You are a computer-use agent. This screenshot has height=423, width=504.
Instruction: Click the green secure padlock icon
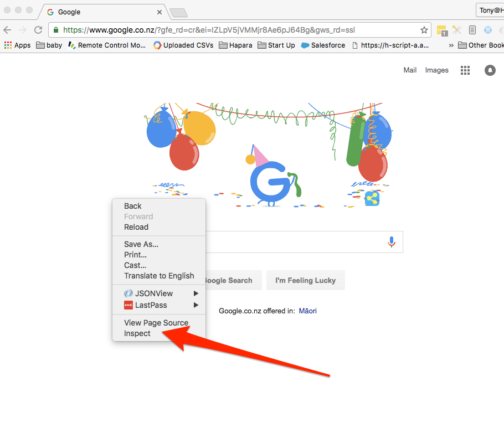(x=55, y=30)
